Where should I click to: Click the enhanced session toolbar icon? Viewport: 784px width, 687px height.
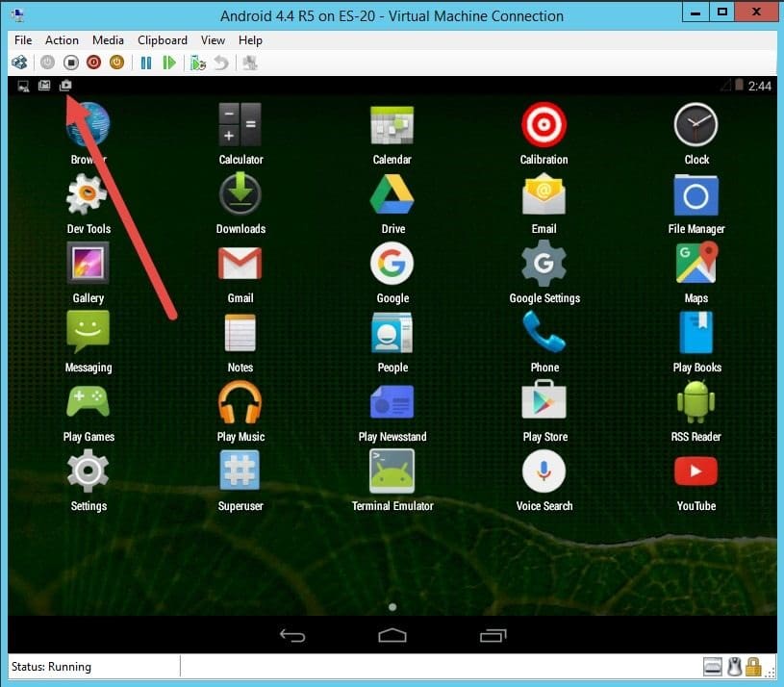249,63
